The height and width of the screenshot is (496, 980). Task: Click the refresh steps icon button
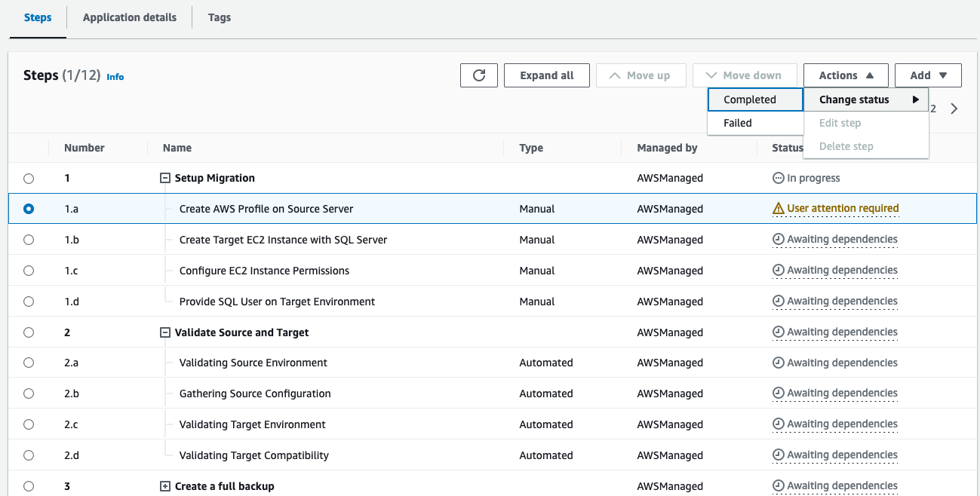(x=479, y=75)
